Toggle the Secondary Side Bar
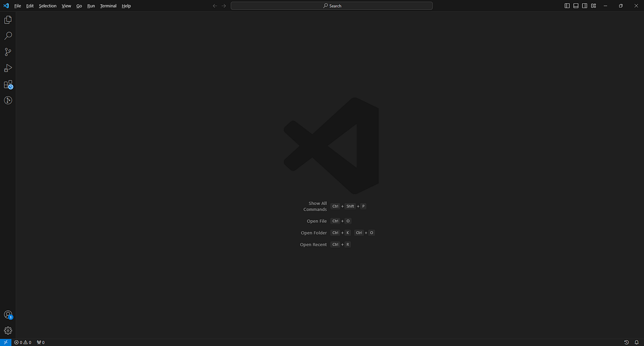The height and width of the screenshot is (346, 644). [x=584, y=5]
